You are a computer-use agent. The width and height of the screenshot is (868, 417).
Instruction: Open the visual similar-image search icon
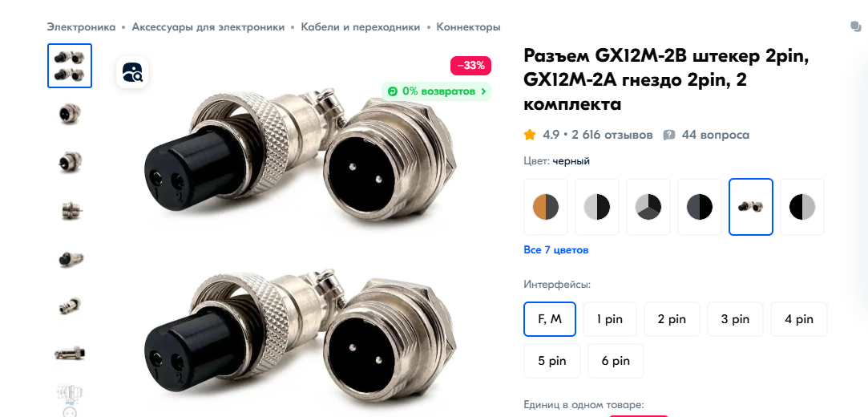coord(131,72)
